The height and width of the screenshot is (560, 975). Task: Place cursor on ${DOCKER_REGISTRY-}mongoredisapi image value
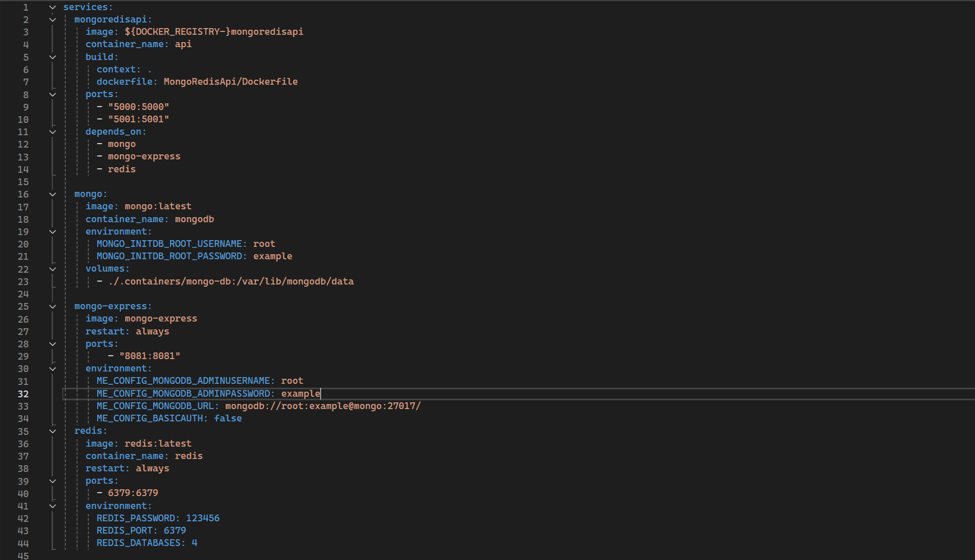click(x=214, y=31)
